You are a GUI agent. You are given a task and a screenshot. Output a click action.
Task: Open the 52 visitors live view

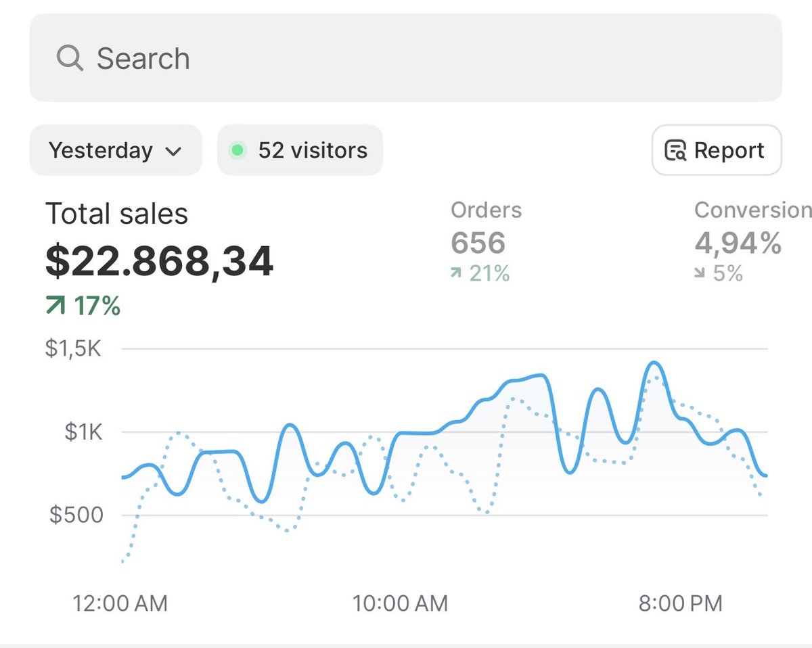(300, 150)
